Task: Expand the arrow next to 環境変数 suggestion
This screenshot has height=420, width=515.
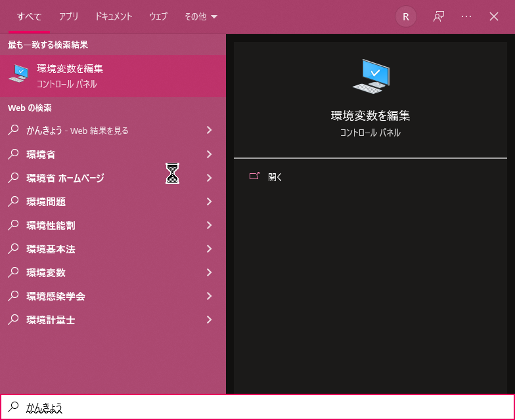Action: (x=209, y=272)
